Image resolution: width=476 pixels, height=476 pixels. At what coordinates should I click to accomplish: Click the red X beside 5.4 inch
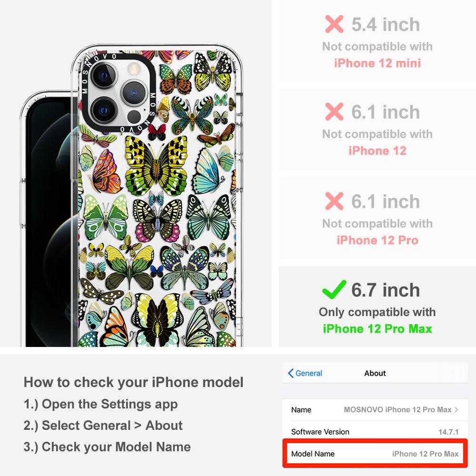(x=334, y=24)
